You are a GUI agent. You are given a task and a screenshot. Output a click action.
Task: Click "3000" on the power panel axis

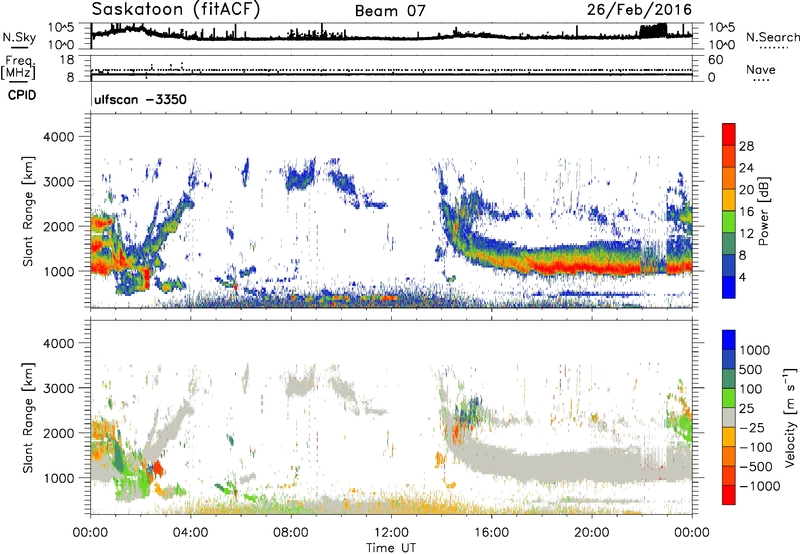pyautogui.click(x=58, y=182)
